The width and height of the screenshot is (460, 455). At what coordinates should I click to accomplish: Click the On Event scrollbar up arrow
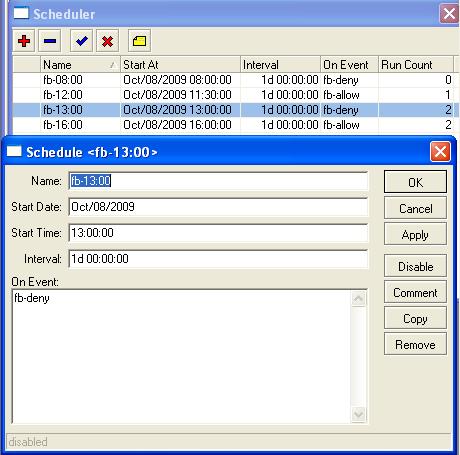click(x=359, y=298)
